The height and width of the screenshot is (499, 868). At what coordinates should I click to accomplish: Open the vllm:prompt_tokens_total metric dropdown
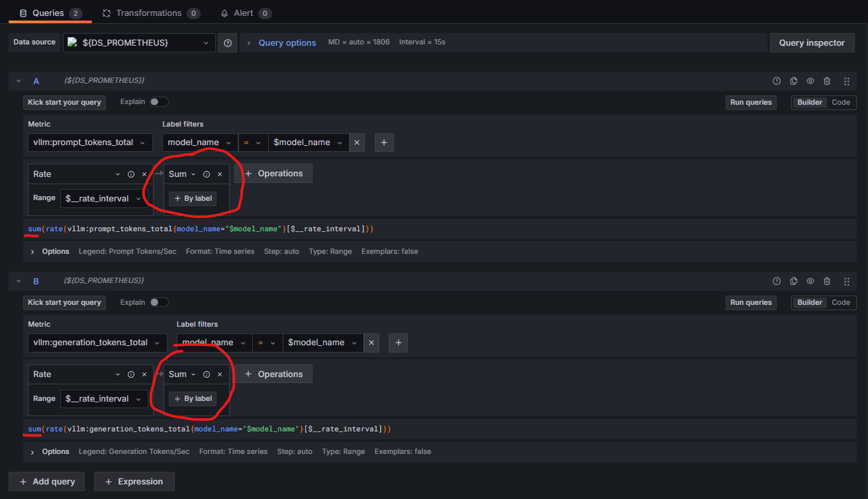[90, 142]
